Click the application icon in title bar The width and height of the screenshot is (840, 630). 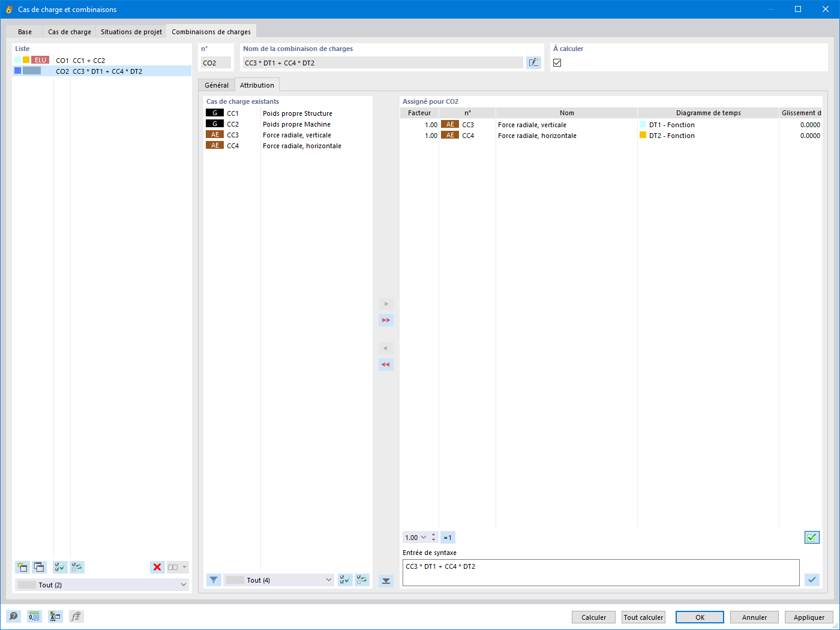click(9, 9)
